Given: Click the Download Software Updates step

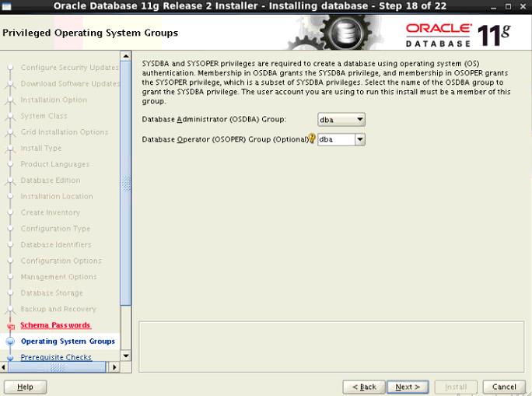Looking at the screenshot, I should click(x=70, y=83).
